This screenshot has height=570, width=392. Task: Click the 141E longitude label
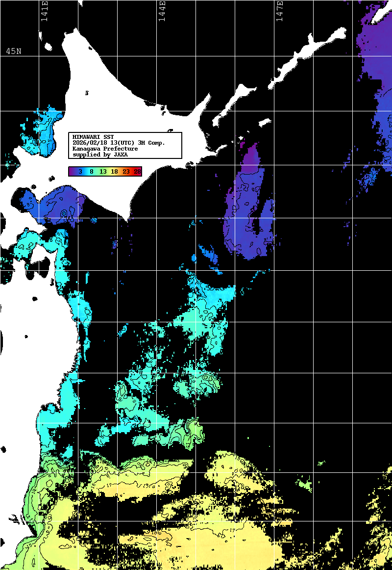tap(44, 11)
